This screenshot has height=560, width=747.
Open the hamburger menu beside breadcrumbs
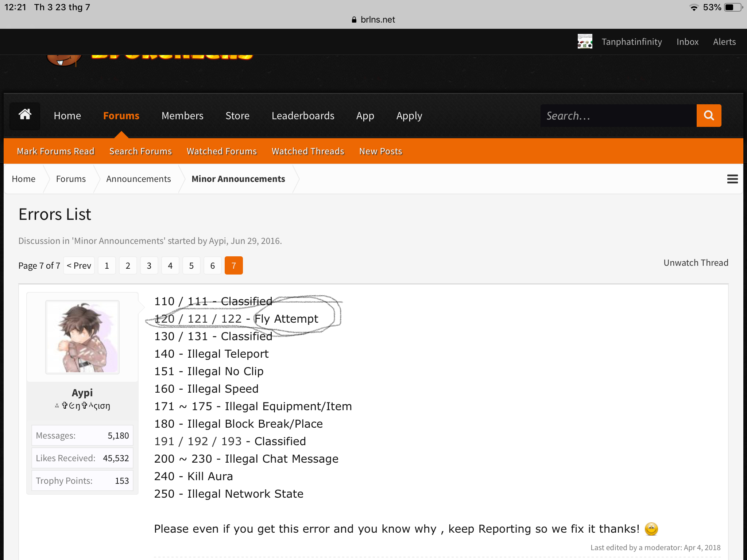click(732, 179)
